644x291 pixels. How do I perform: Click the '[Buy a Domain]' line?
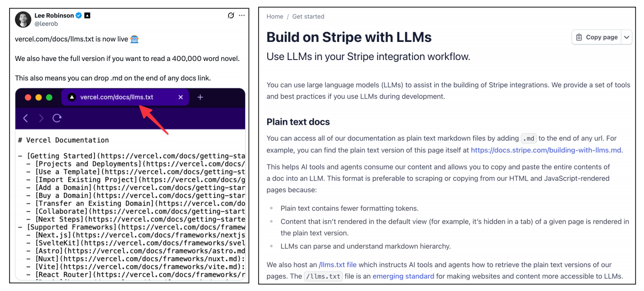135,196
